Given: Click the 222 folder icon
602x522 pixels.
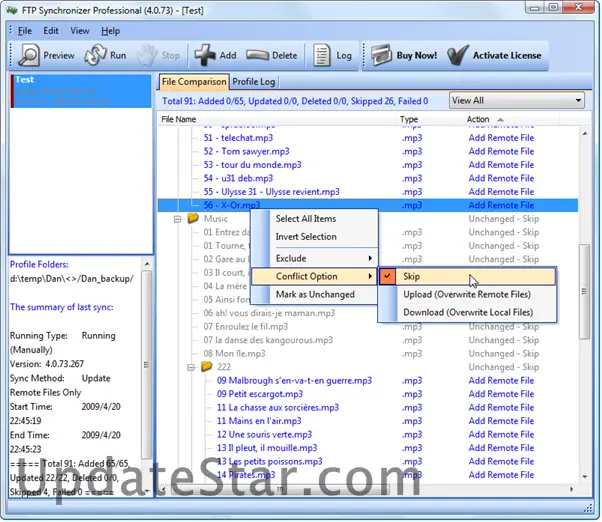Looking at the screenshot, I should (207, 367).
